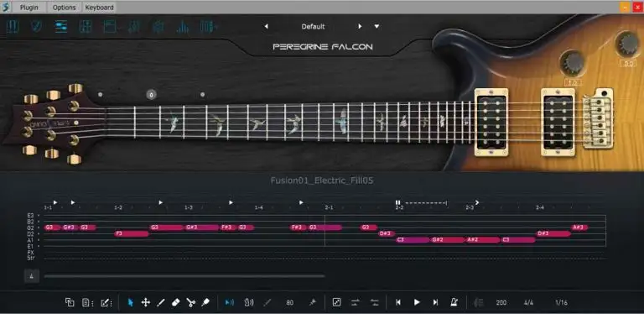Click the guitar pick icon in top toolbar
This screenshot has height=314, width=644.
click(x=37, y=27)
